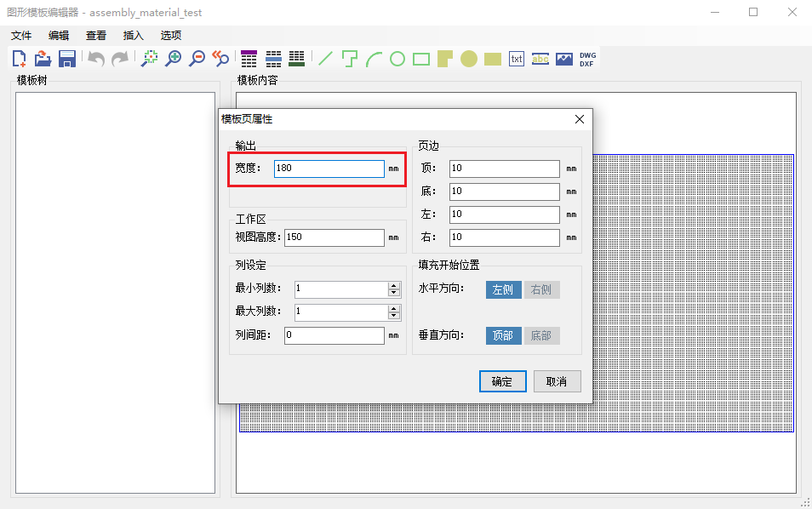Image resolution: width=812 pixels, height=509 pixels.
Task: Click the 右 margin field
Action: click(505, 237)
